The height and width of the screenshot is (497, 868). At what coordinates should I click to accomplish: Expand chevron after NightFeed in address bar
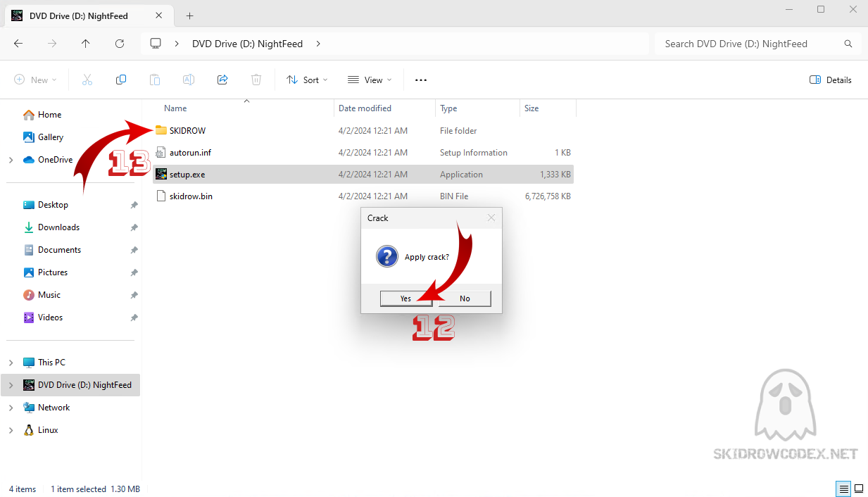click(x=318, y=44)
